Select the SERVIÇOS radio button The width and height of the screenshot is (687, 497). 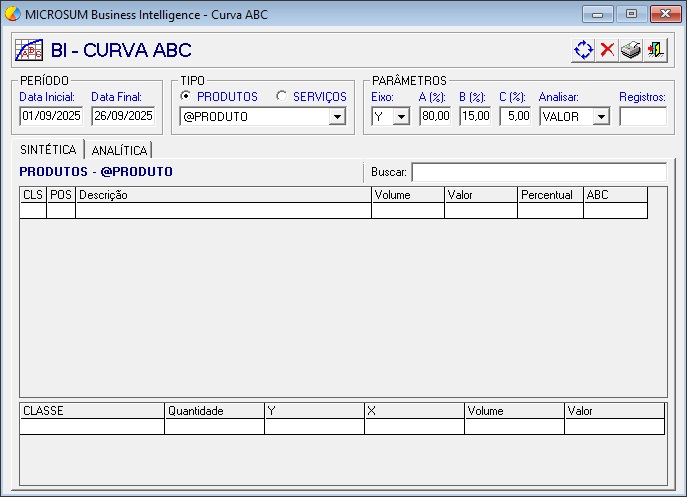click(x=281, y=97)
